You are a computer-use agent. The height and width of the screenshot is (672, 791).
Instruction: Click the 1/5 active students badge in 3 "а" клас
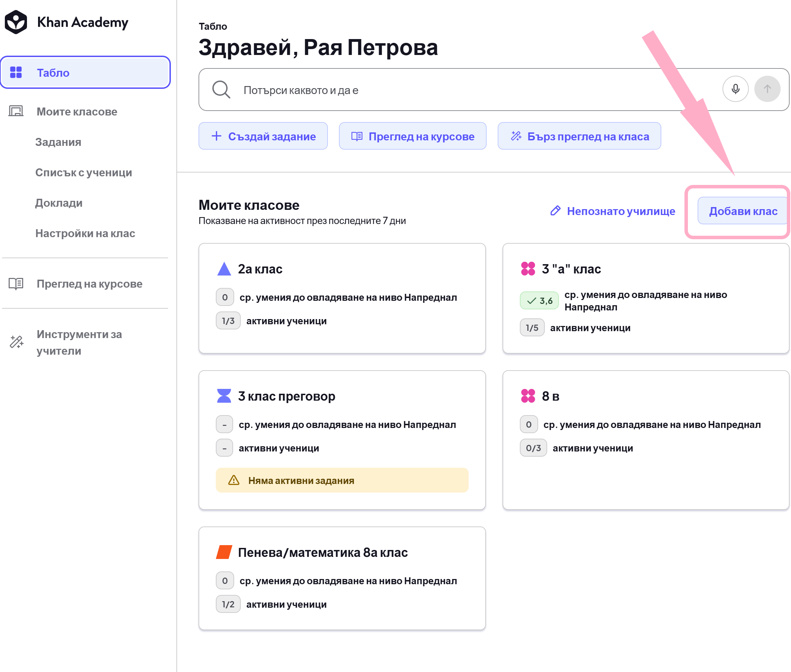532,328
